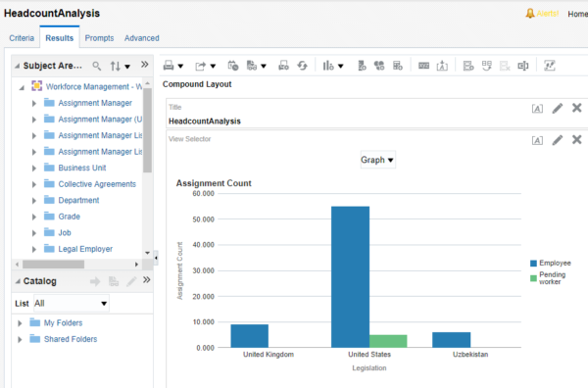Click the New View bar chart icon
588x388 pixels.
[328, 66]
